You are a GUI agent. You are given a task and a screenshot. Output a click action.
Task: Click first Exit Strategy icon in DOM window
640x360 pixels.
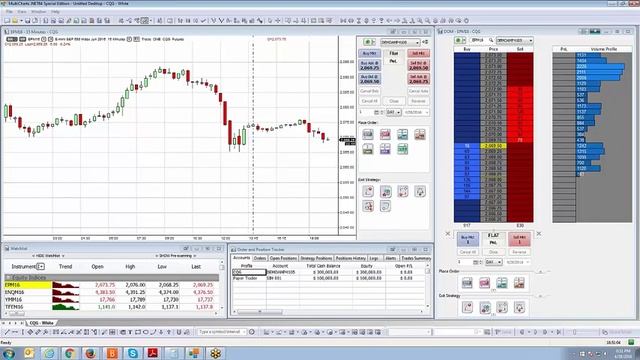(x=467, y=307)
